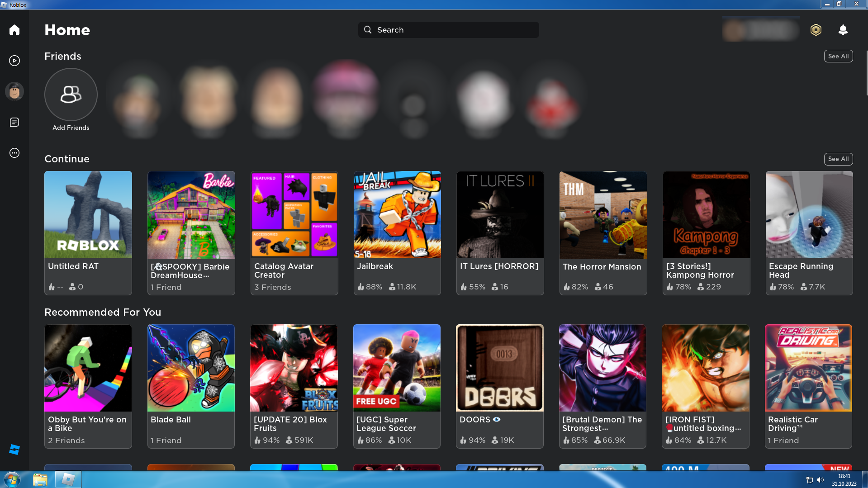
Task: Open the notifications bell
Action: [843, 30]
